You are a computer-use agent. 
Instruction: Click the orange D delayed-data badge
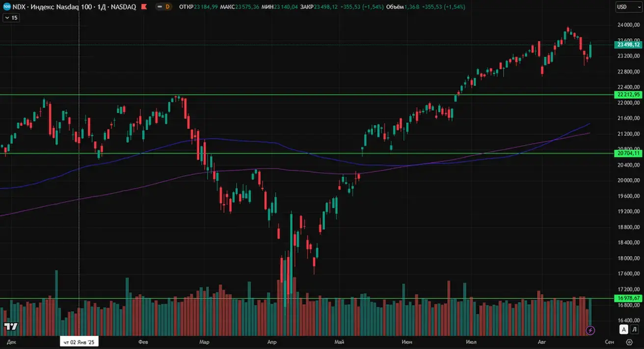click(x=167, y=7)
